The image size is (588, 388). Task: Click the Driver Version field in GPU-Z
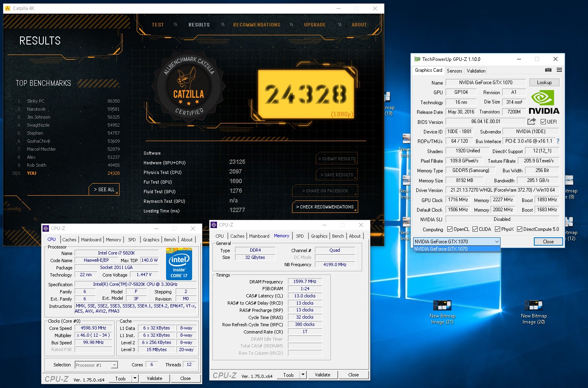click(x=503, y=190)
